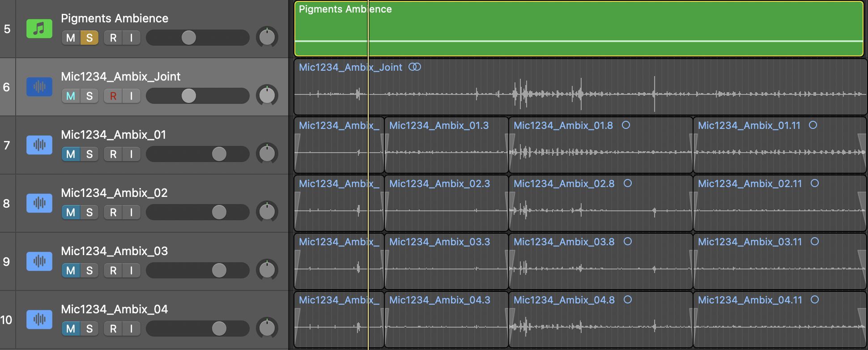Select track header name Pigments Ambience
The width and height of the screenshot is (868, 350).
click(115, 18)
